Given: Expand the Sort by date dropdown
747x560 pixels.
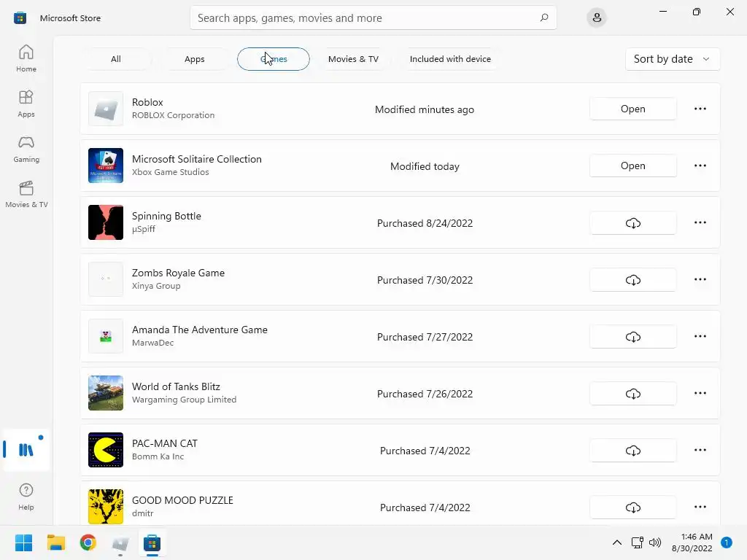Looking at the screenshot, I should [x=672, y=59].
